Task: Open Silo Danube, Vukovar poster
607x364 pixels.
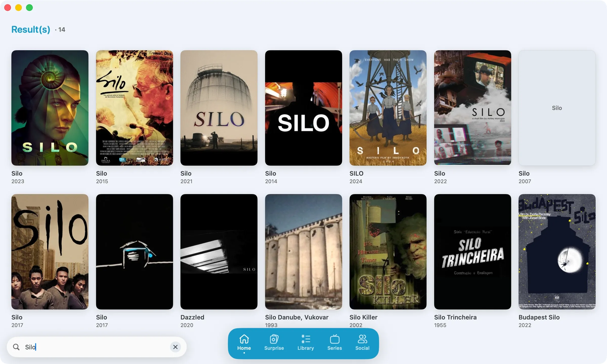Action: [x=303, y=252]
